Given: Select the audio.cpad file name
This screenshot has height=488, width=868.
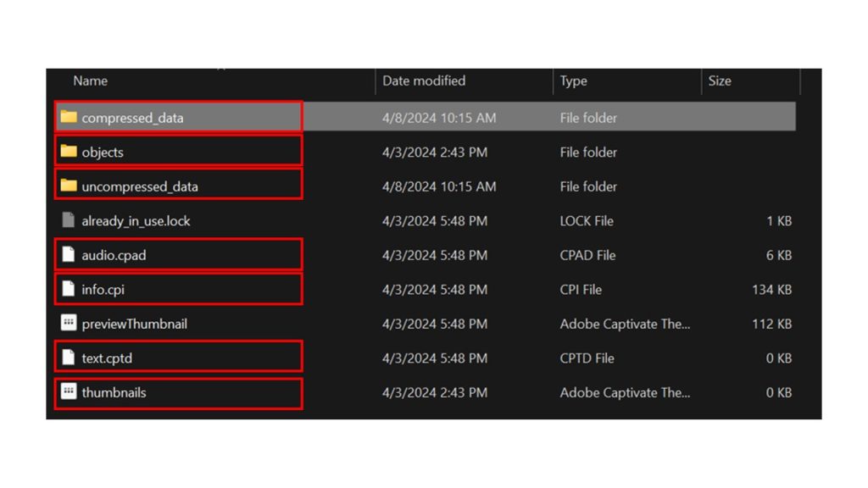Looking at the screenshot, I should pos(114,255).
